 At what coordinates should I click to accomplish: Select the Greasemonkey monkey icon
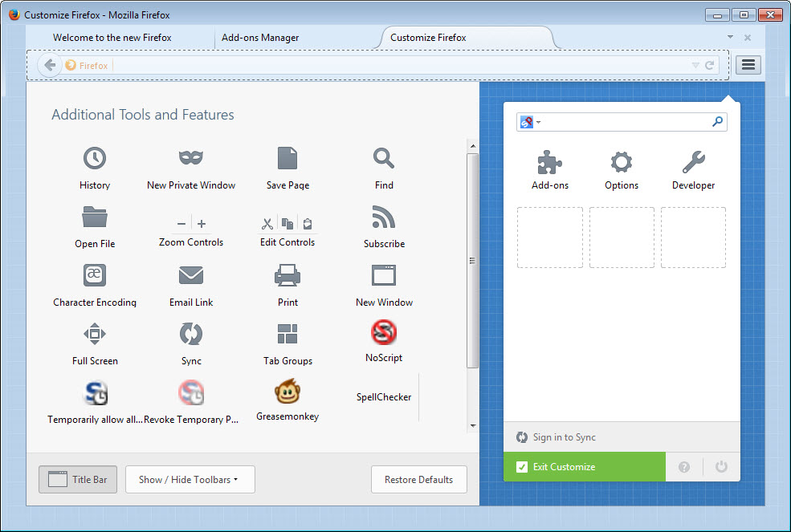tap(287, 392)
